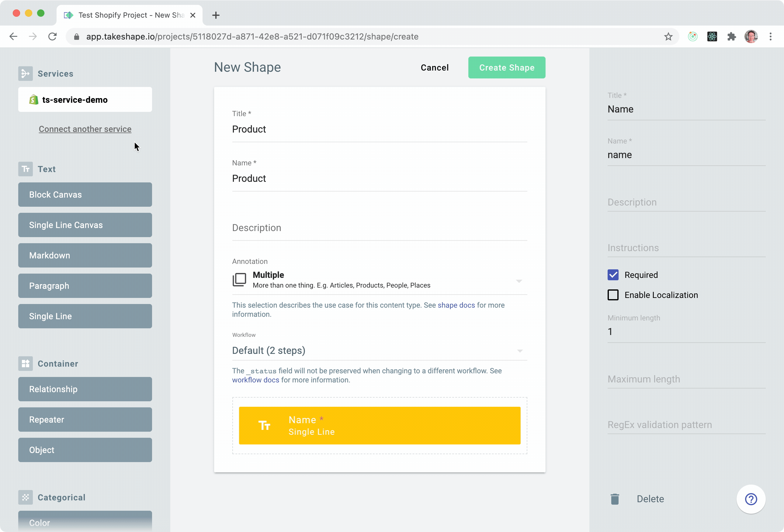
Task: Click the browser forward arrow
Action: pos(33,36)
